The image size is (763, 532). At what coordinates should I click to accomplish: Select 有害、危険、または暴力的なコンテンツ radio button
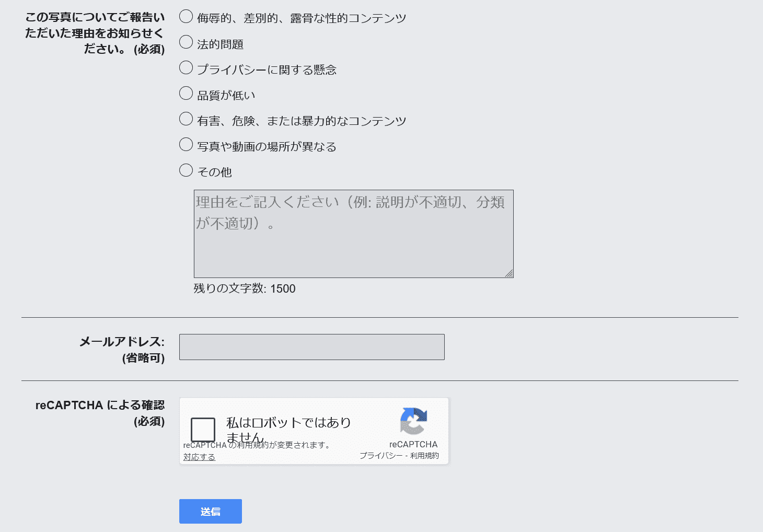(186, 119)
